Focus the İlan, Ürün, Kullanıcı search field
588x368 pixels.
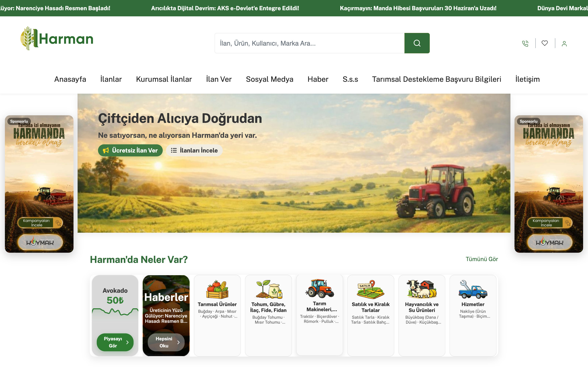[x=310, y=43]
